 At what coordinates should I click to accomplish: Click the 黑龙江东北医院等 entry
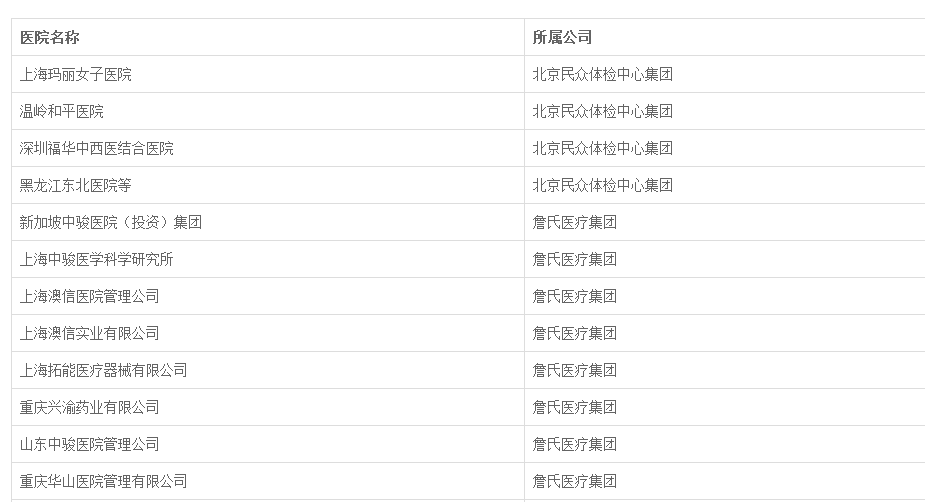76,185
